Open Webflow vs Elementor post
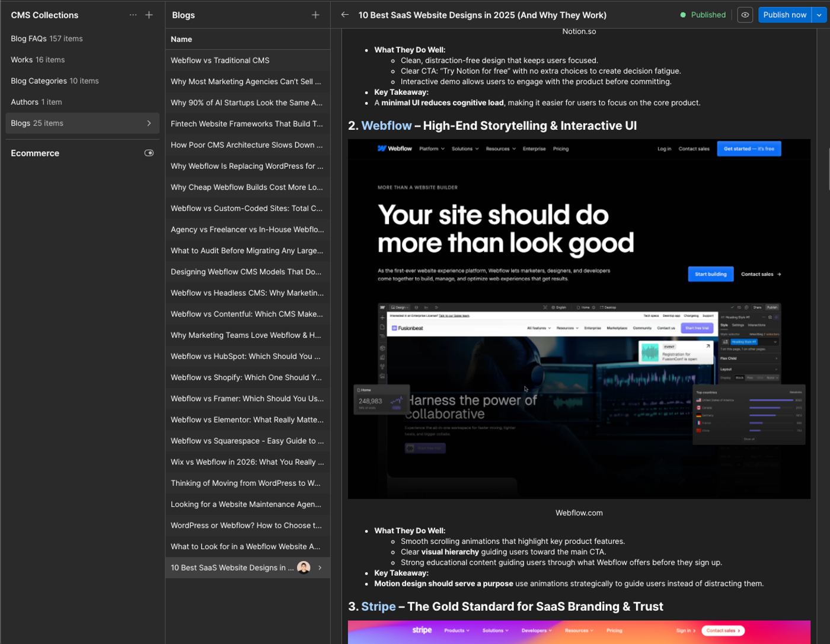830x644 pixels. [x=248, y=419]
